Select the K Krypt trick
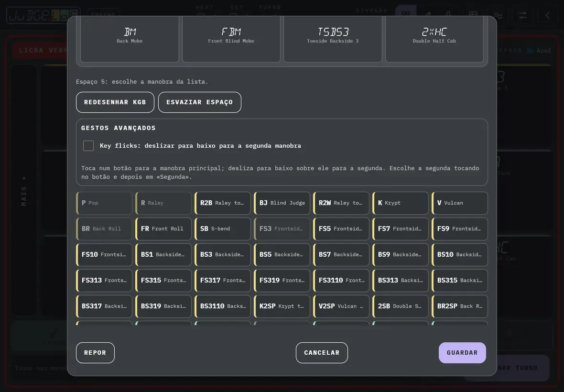Screen dimensions: 564x392 coord(401,203)
